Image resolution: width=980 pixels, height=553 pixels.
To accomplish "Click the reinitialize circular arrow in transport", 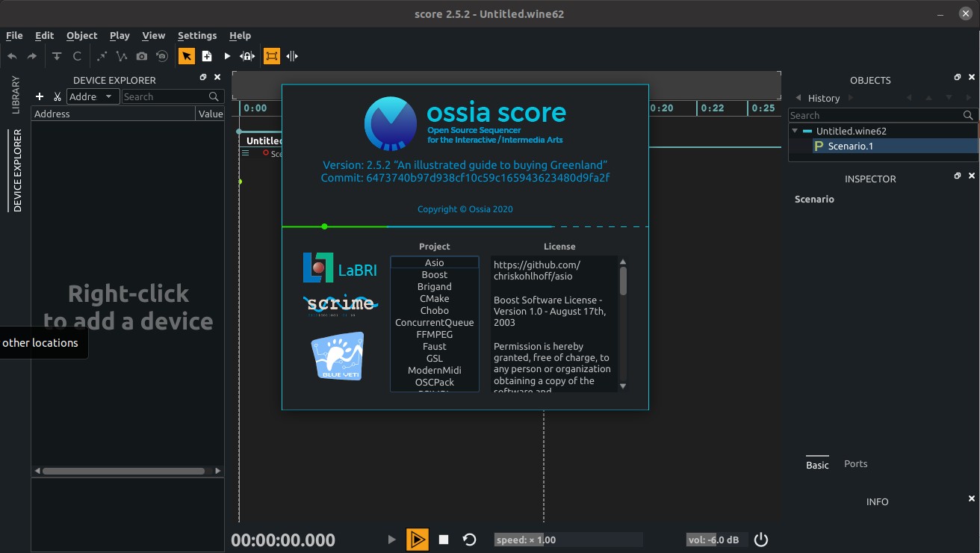I will pos(469,540).
